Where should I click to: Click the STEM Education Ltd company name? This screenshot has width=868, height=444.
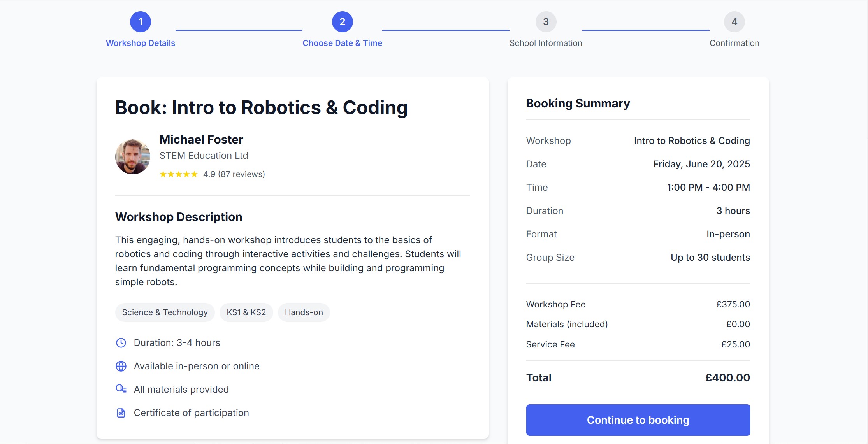tap(204, 156)
